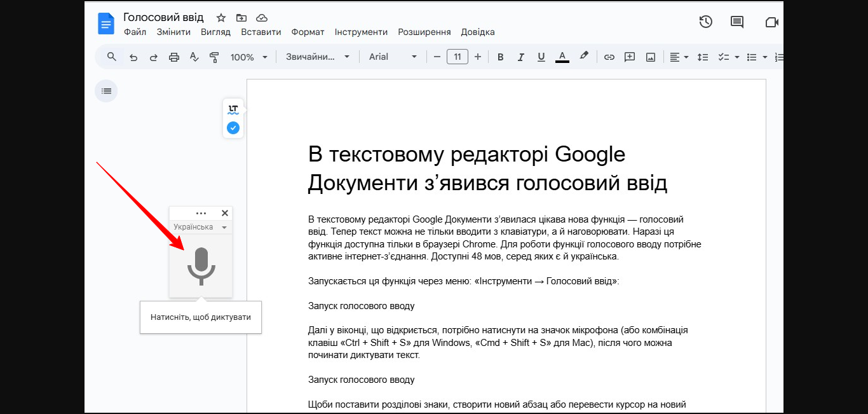Click the microphone to start dictating
Screen dimensions: 868x414
point(201,266)
